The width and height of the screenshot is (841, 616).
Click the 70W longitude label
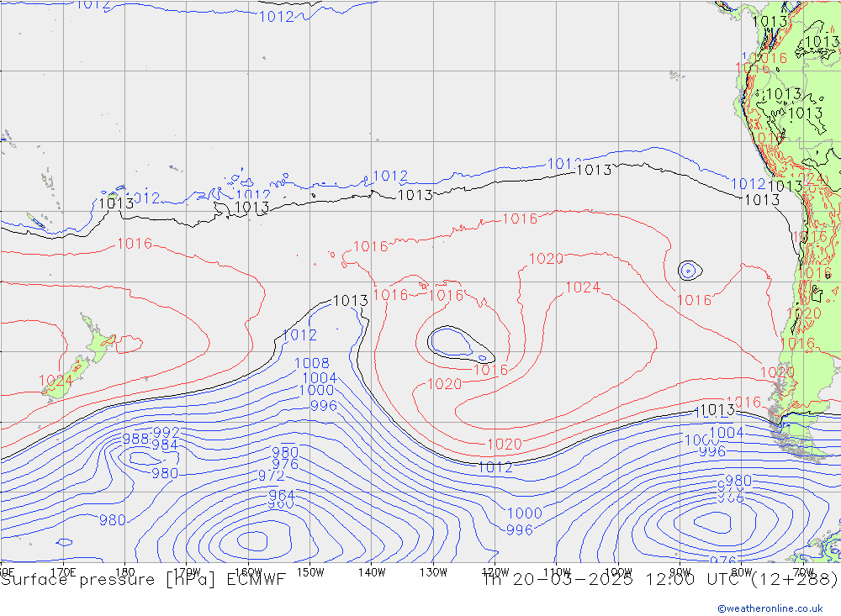[x=803, y=572]
